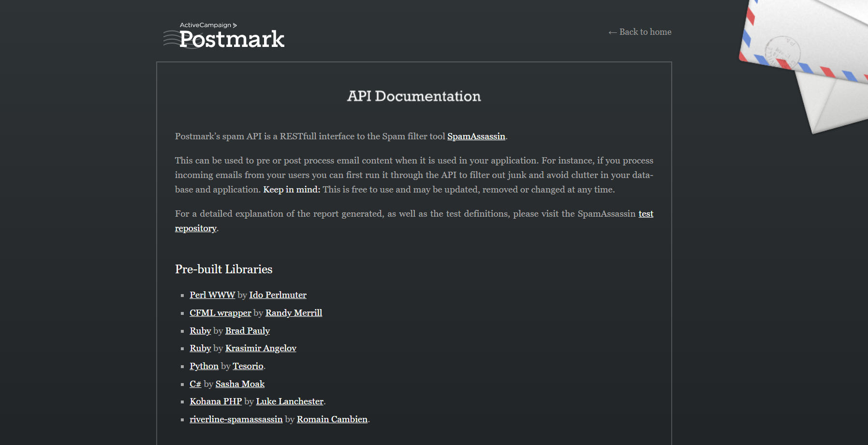
Task: Open the SpamAssassin link in the intro
Action: 476,136
